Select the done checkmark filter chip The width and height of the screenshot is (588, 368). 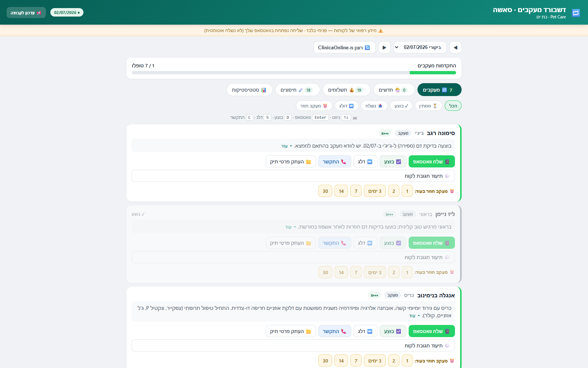401,106
